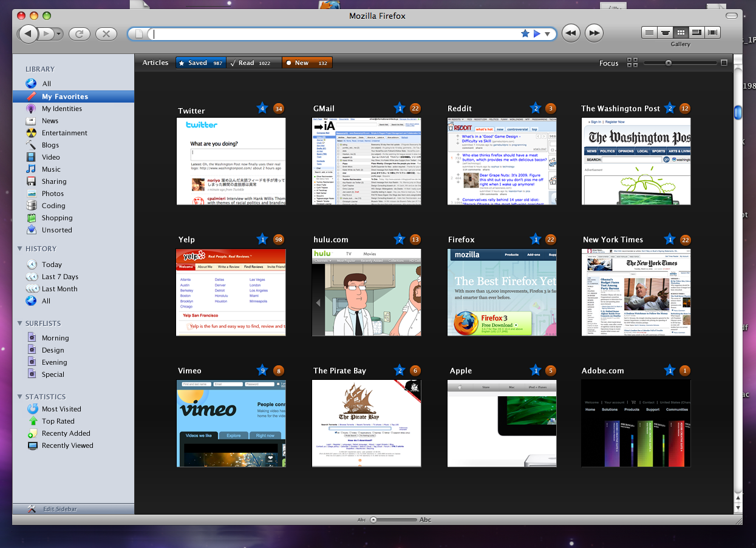Image resolution: width=756 pixels, height=548 pixels.
Task: Reload the page with the refresh button
Action: (x=80, y=34)
